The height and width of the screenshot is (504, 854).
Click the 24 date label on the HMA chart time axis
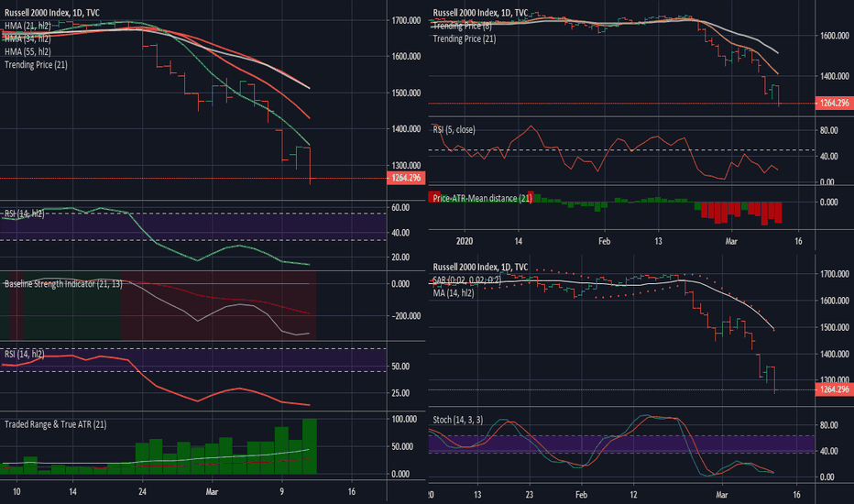coord(142,491)
